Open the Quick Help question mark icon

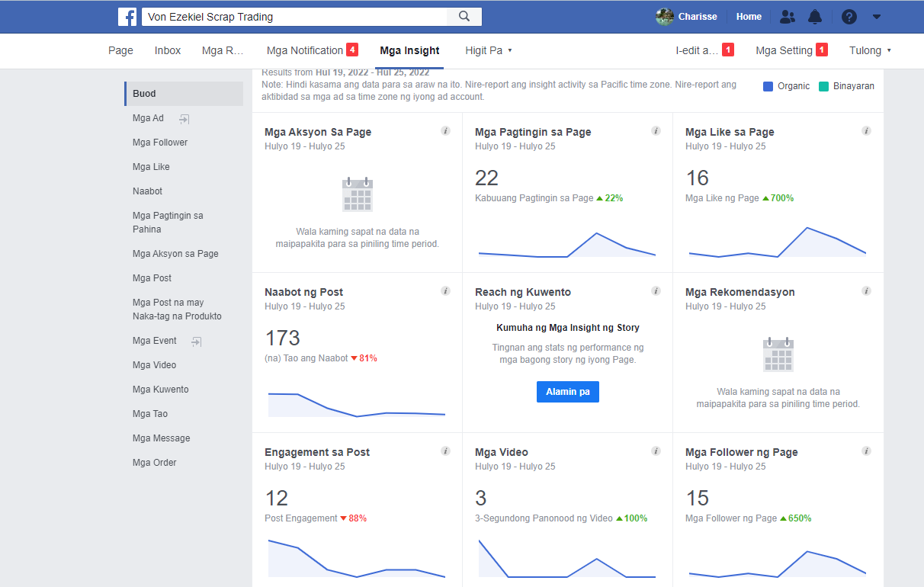tap(849, 17)
